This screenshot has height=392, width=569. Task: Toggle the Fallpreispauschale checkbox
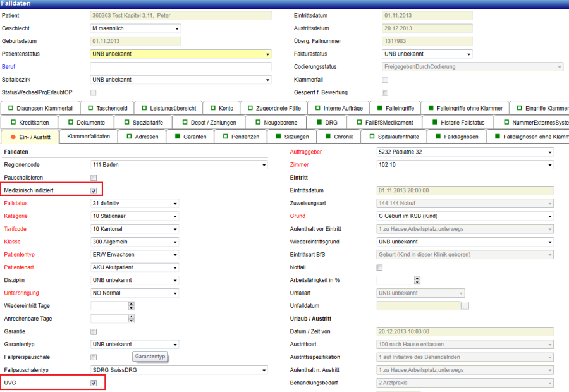click(94, 357)
